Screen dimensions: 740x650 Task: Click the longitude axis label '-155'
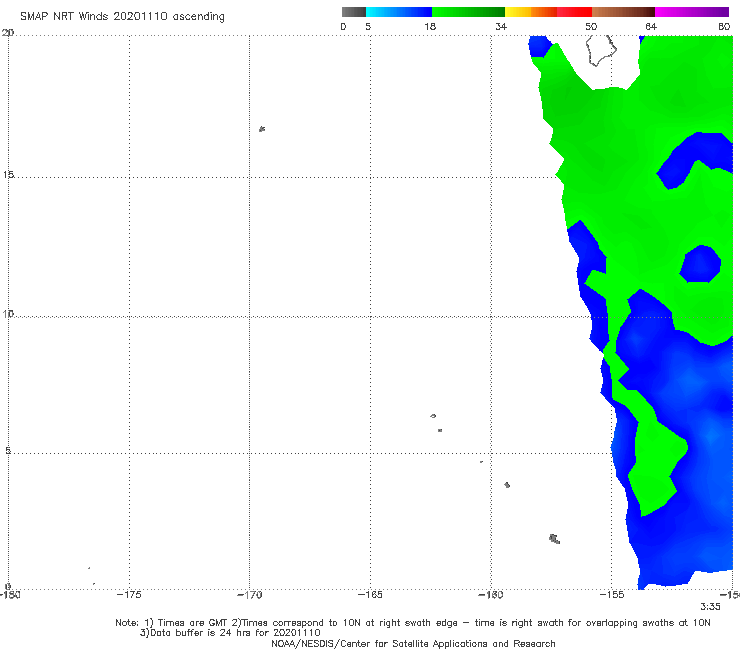[612, 595]
